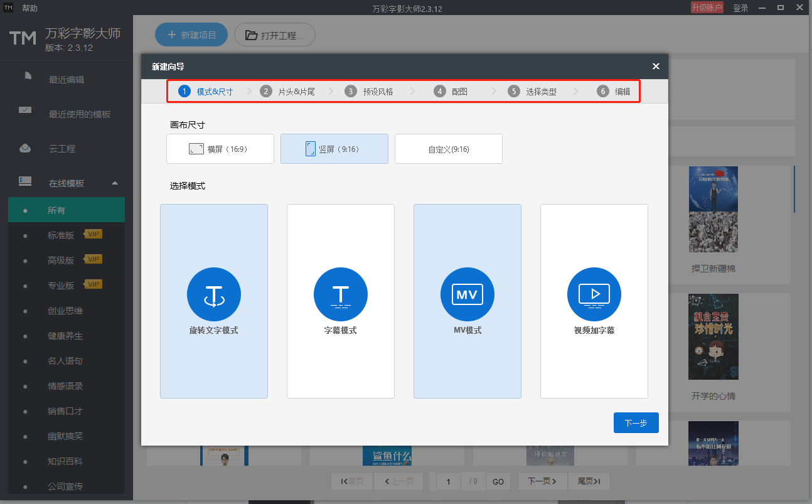
Task: Open 最近编辑 in the sidebar
Action: coord(67,80)
